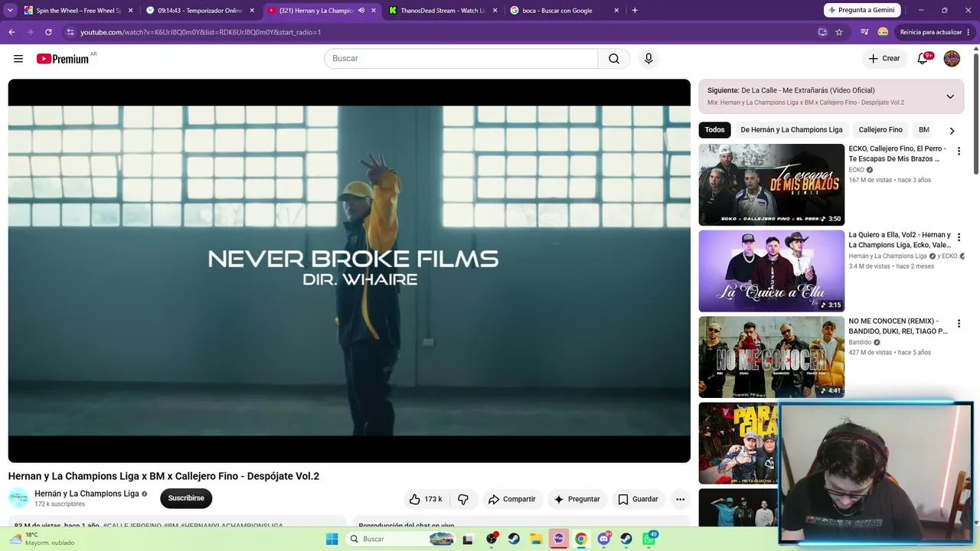Click the Preguntar button

coord(577,499)
